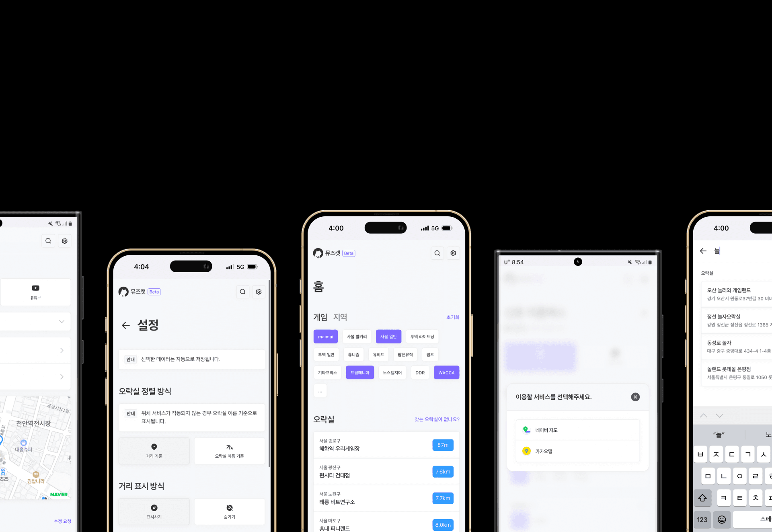Image resolution: width=772 pixels, height=532 pixels.
Task: Click 찾는 오락실이 없나요 link
Action: point(437,418)
